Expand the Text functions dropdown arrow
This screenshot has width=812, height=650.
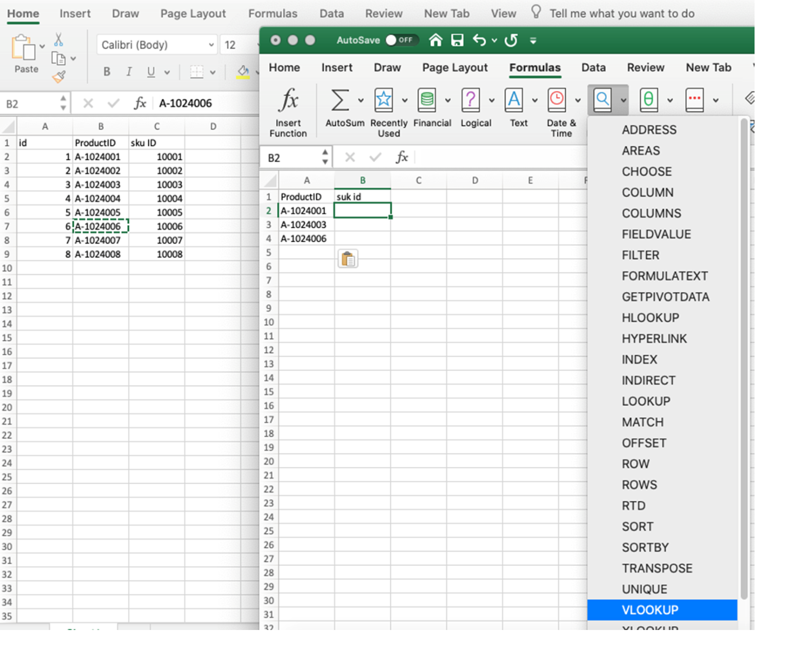pyautogui.click(x=534, y=100)
